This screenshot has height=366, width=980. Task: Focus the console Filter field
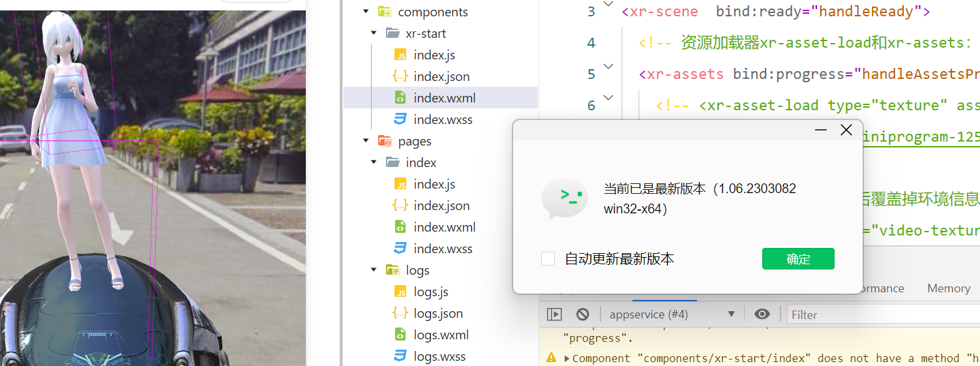[883, 314]
